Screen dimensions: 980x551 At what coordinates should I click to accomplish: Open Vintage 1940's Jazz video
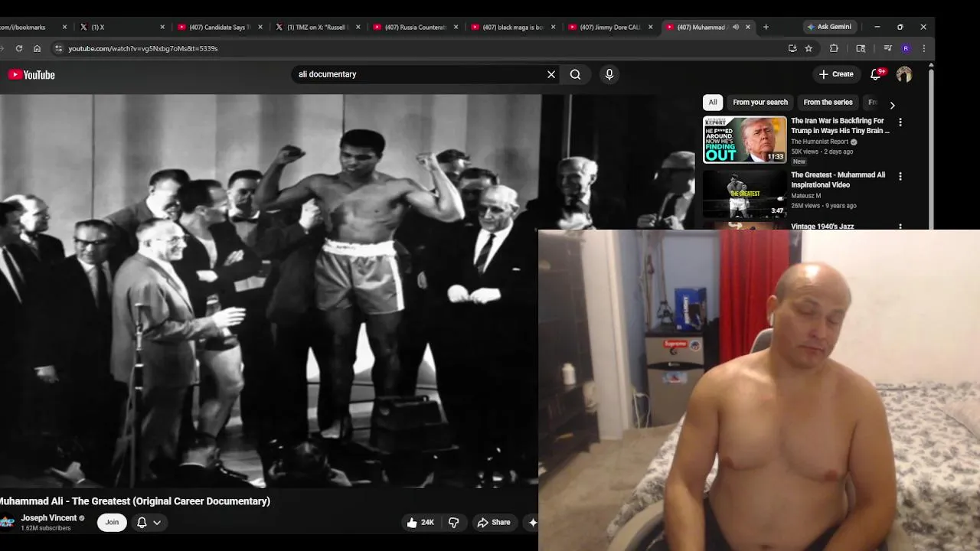point(822,227)
